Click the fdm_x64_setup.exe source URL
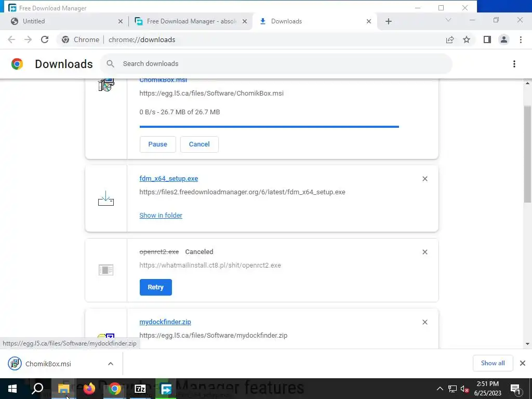Screen dimensions: 532x399 (x=242, y=192)
